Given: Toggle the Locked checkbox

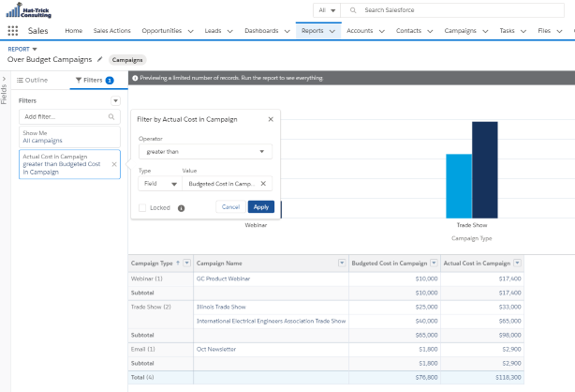Looking at the screenshot, I should point(142,208).
